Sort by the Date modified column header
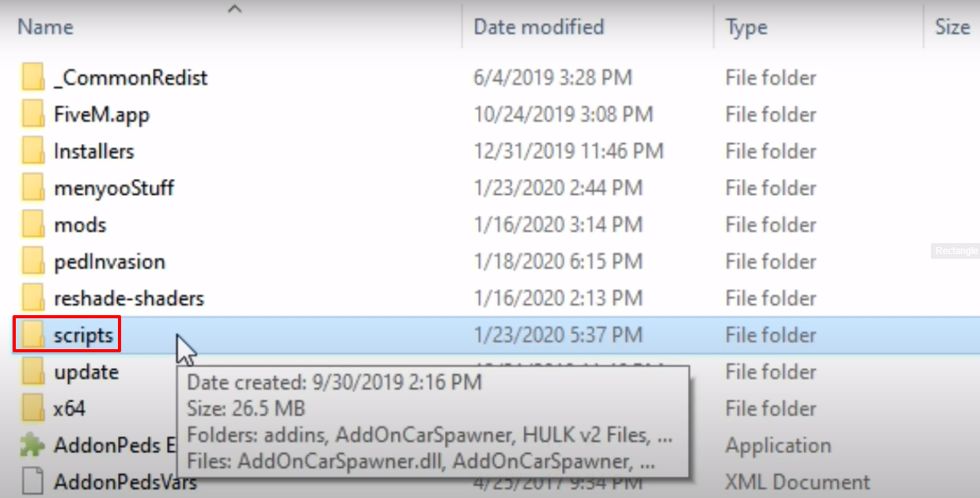Image resolution: width=980 pixels, height=498 pixels. click(x=538, y=26)
